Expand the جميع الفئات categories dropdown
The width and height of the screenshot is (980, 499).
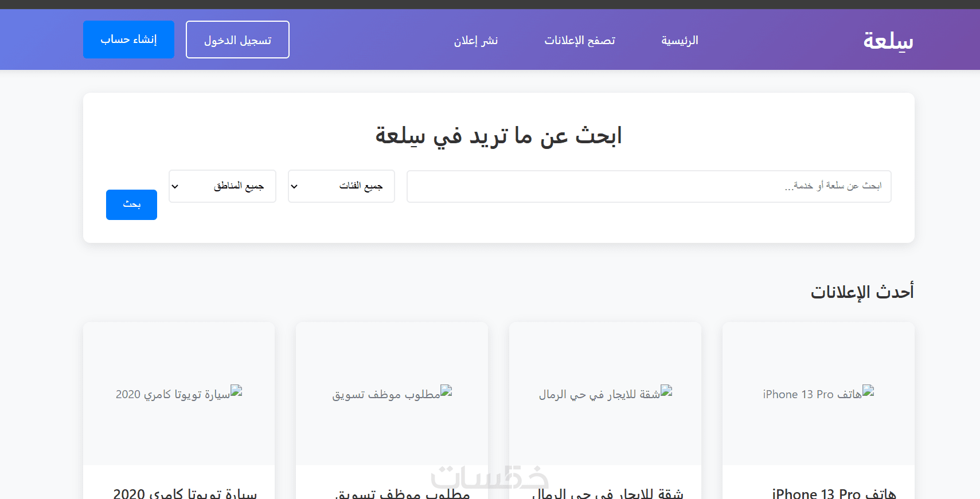pos(341,186)
